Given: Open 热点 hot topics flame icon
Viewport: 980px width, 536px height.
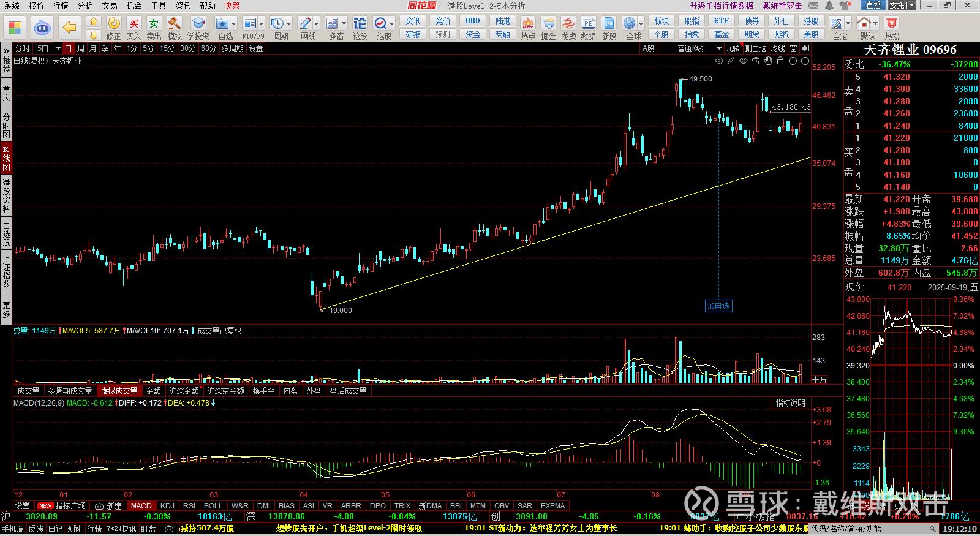Looking at the screenshot, I should tap(527, 28).
